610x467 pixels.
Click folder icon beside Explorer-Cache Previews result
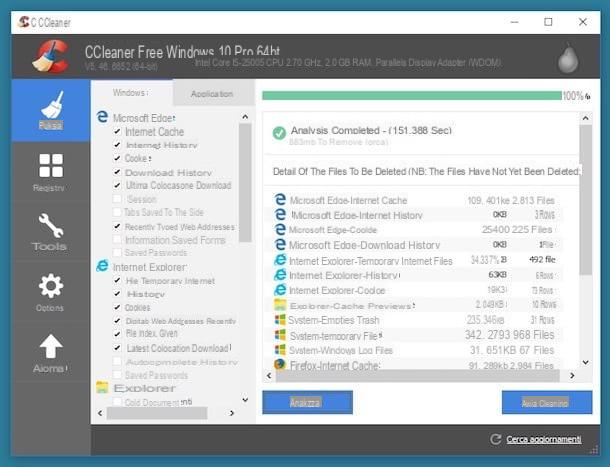click(x=280, y=305)
